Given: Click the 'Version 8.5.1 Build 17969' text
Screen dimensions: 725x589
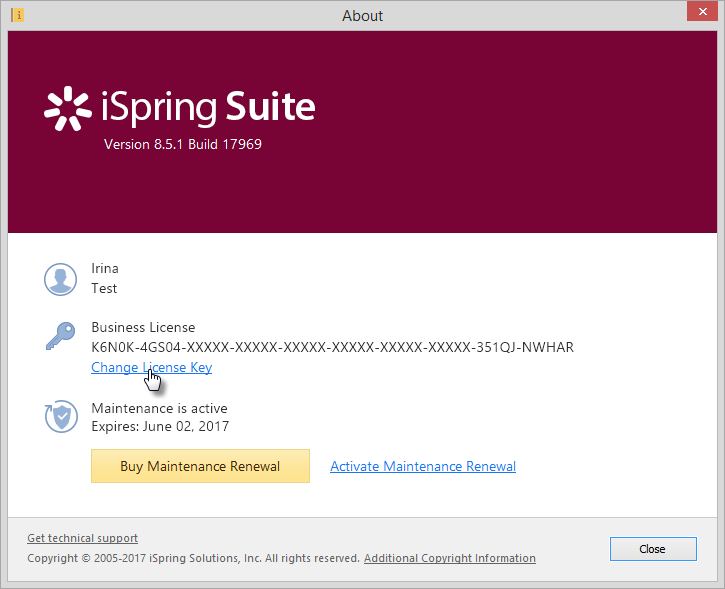Looking at the screenshot, I should 183,144.
